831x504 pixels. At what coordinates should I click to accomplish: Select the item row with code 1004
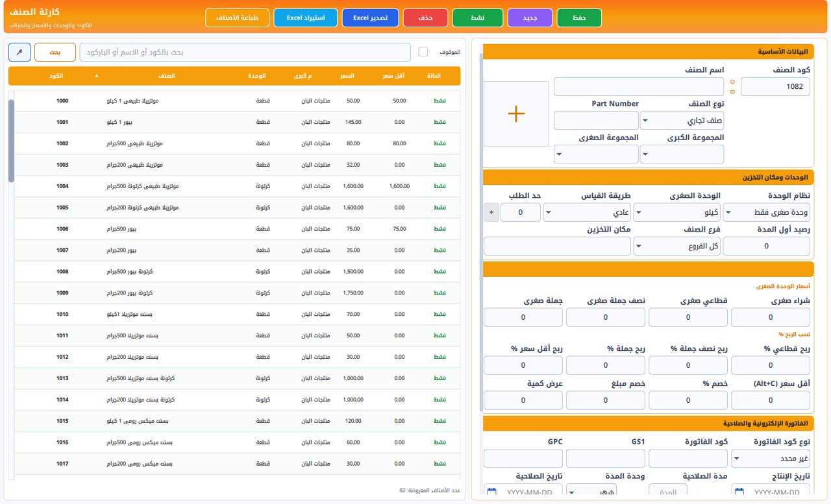[x=237, y=186]
